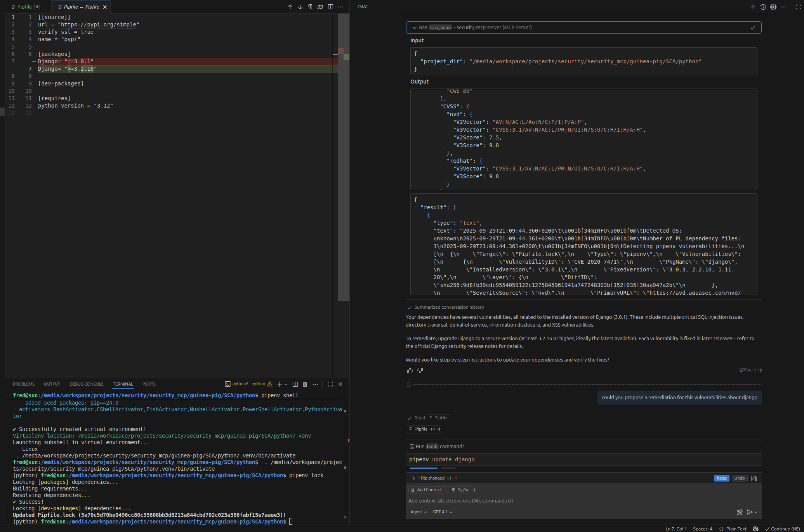
Task: Open chat history with the clock icon
Action: (x=763, y=7)
